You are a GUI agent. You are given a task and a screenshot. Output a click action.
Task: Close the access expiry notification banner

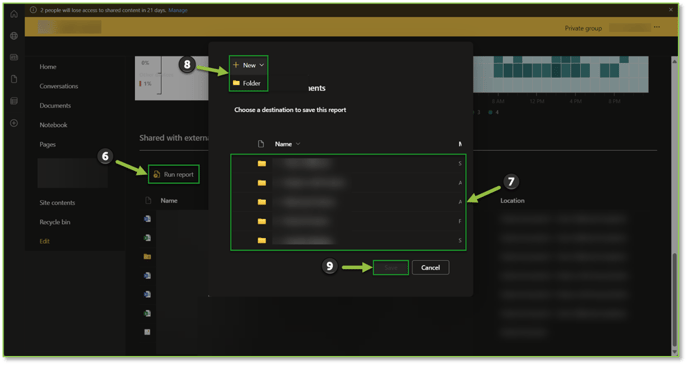(671, 10)
